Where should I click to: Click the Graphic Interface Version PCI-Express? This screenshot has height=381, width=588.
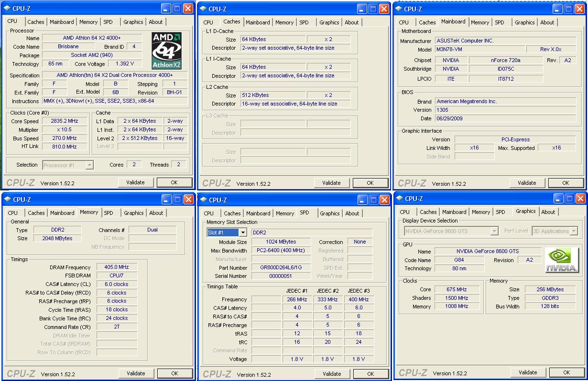pos(515,140)
